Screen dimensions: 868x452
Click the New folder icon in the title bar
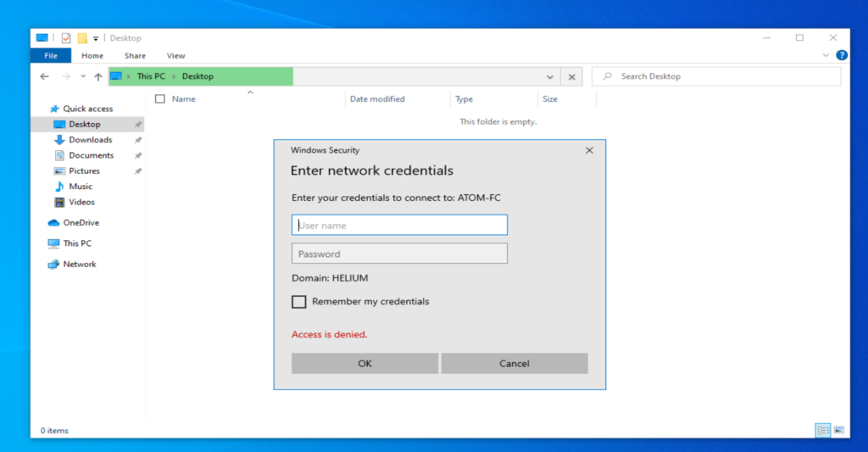[x=82, y=38]
